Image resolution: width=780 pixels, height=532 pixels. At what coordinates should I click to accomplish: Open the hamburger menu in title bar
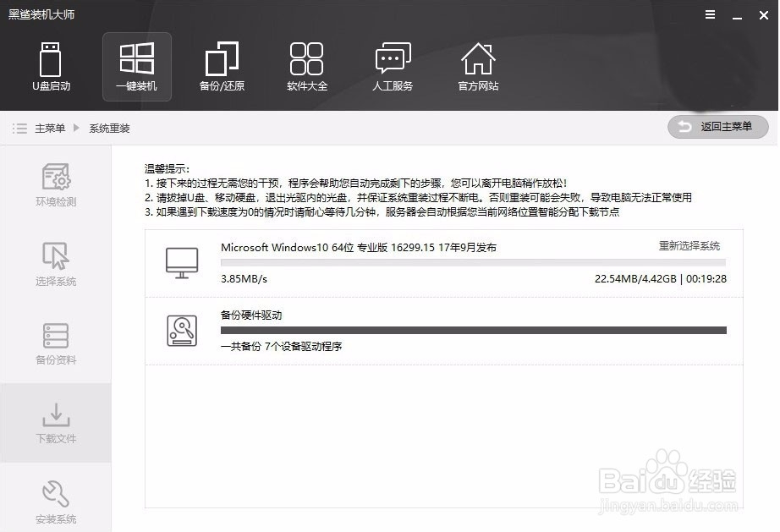(x=711, y=15)
